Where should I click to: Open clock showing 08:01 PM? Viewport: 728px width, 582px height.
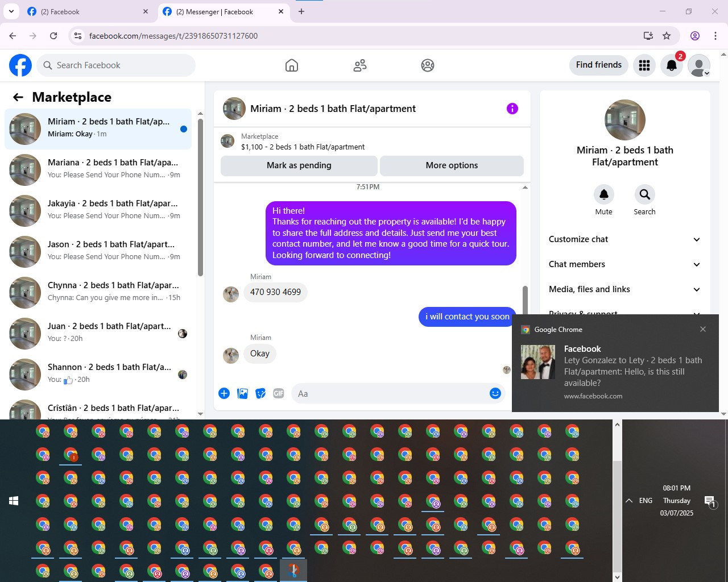676,501
